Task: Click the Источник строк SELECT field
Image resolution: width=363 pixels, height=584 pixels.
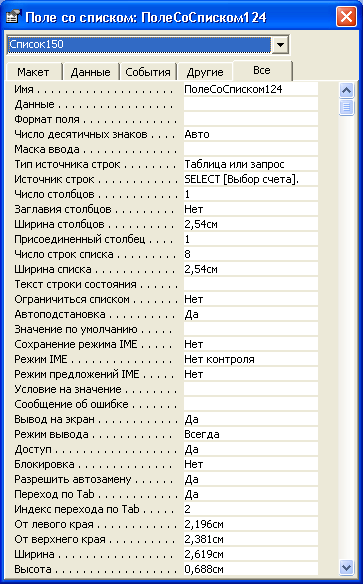Action: [x=251, y=179]
